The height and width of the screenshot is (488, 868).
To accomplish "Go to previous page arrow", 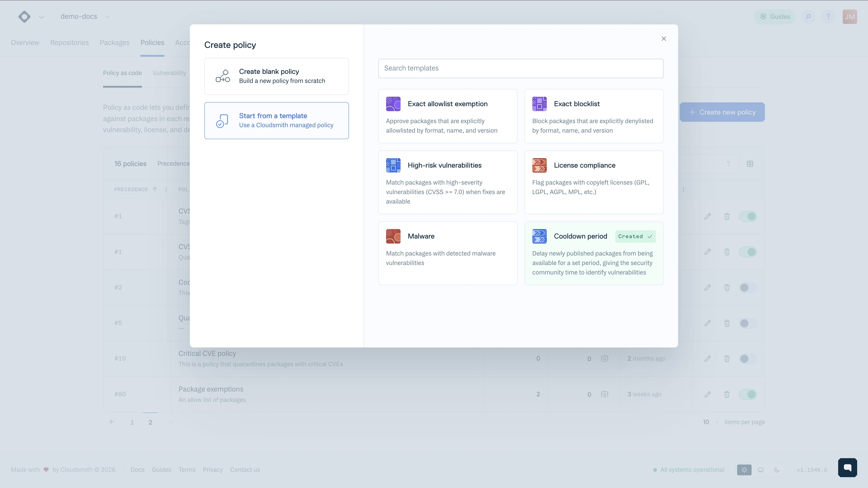I will [x=112, y=422].
